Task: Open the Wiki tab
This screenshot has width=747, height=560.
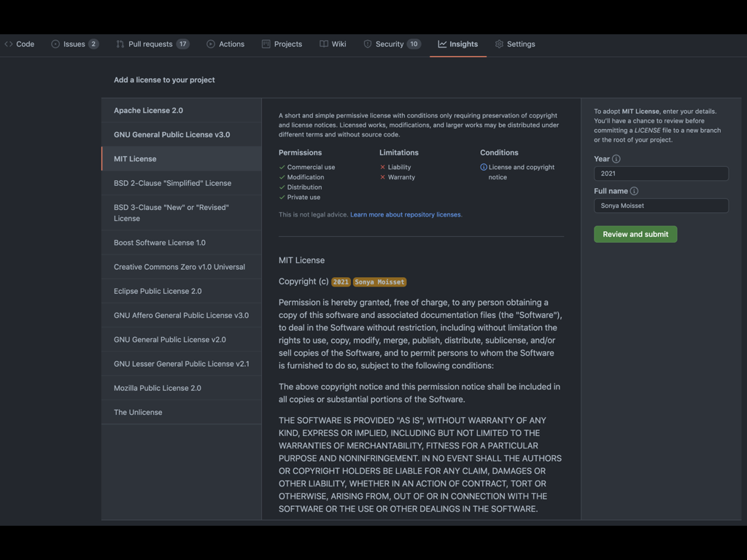Action: [x=333, y=44]
